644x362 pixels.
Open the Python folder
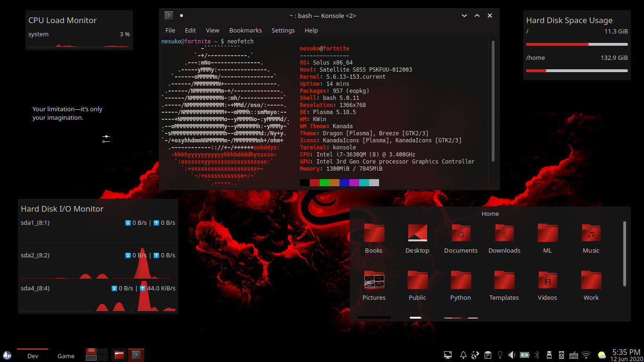click(x=461, y=286)
